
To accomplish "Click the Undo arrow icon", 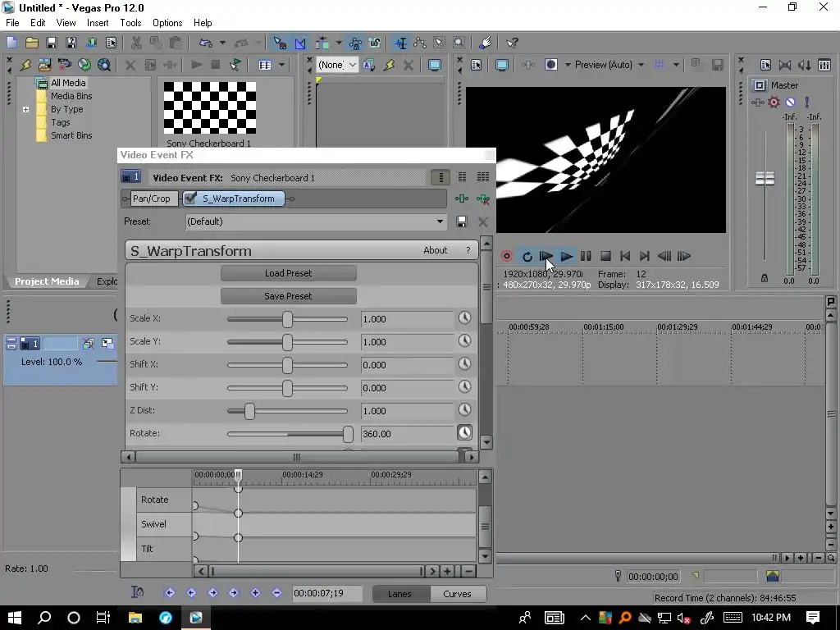I will click(205, 43).
